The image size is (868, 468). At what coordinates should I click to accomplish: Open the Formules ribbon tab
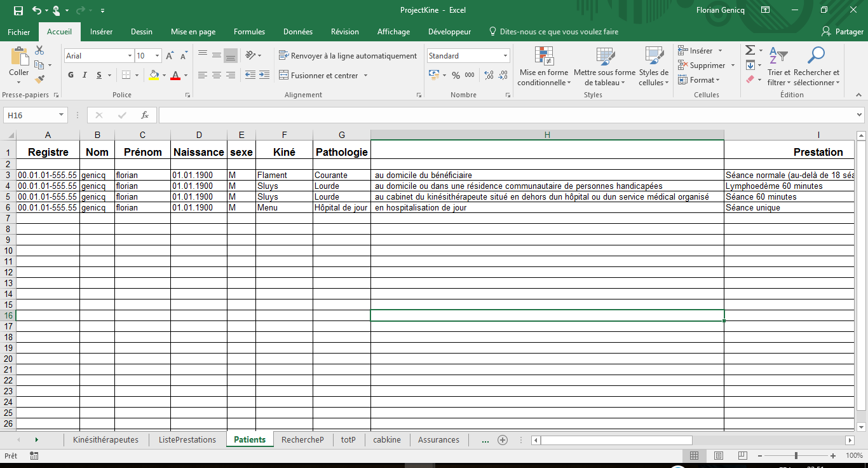249,32
